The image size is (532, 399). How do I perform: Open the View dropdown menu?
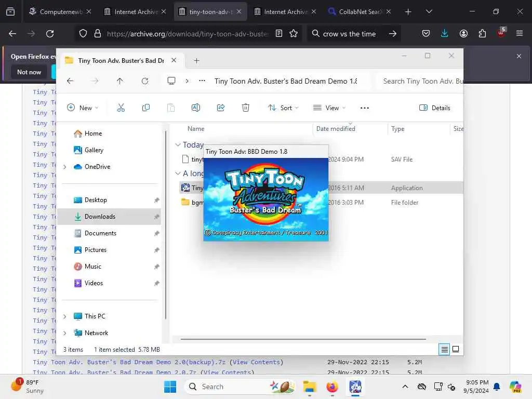pos(329,108)
